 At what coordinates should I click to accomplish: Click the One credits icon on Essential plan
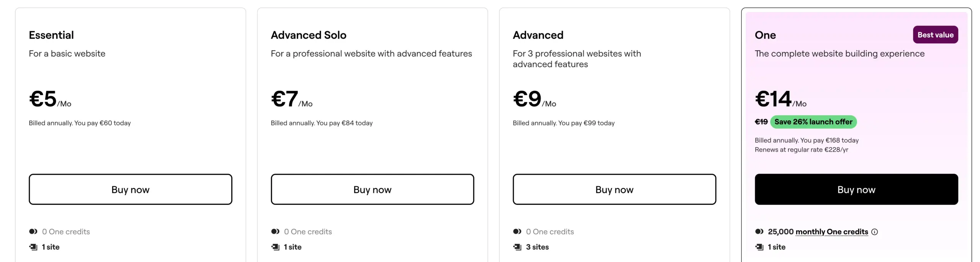point(33,231)
